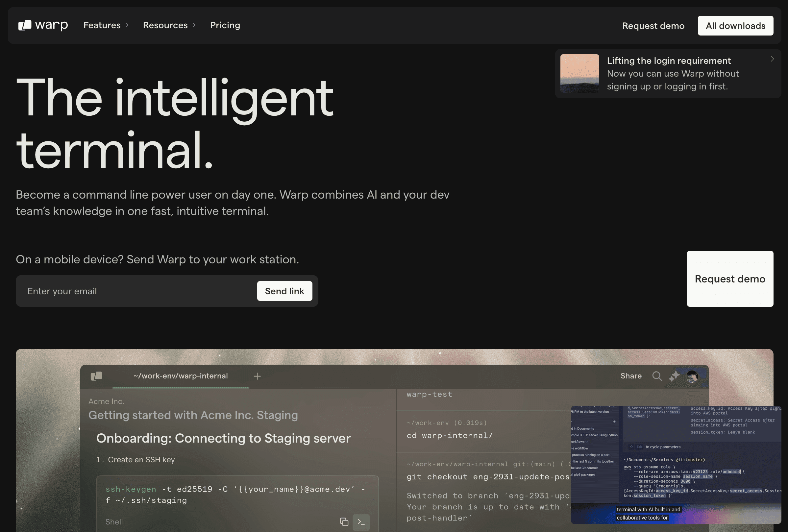Screen dimensions: 788x532
Task: Expand the Resources menu chevron
Action: click(194, 25)
